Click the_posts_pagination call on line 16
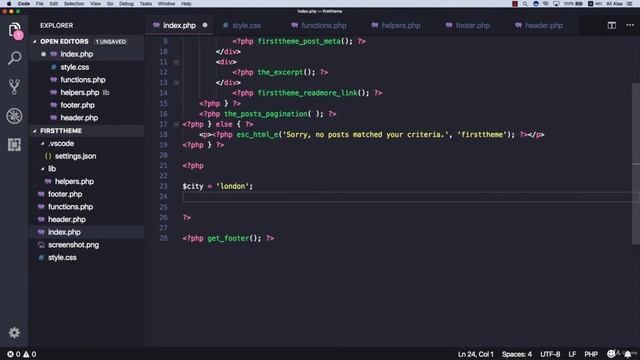The width and height of the screenshot is (640, 360). pyautogui.click(x=266, y=114)
